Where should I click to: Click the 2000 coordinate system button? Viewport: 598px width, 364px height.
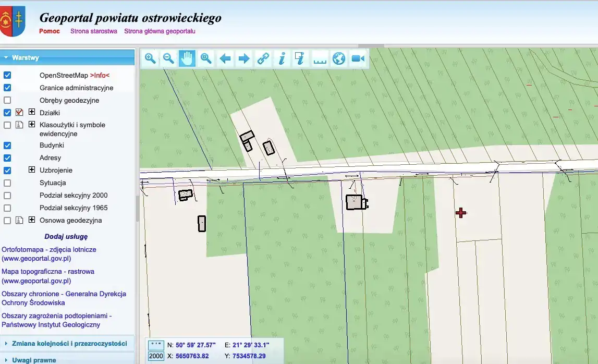point(156,356)
